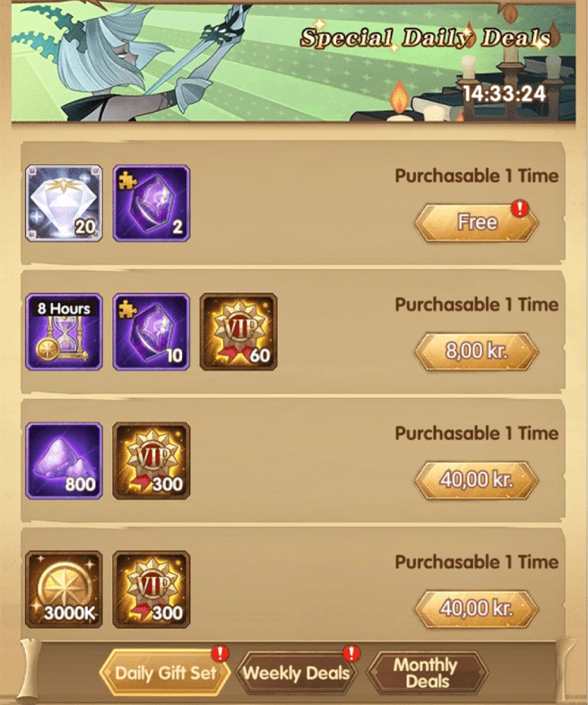Select the purple shard icon with 2
The height and width of the screenshot is (705, 588).
pos(151,204)
